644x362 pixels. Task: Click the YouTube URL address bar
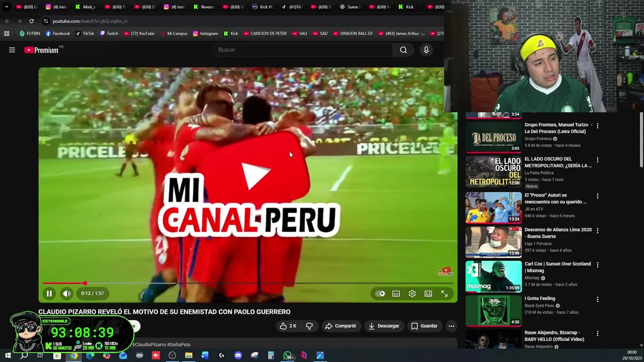click(x=90, y=21)
